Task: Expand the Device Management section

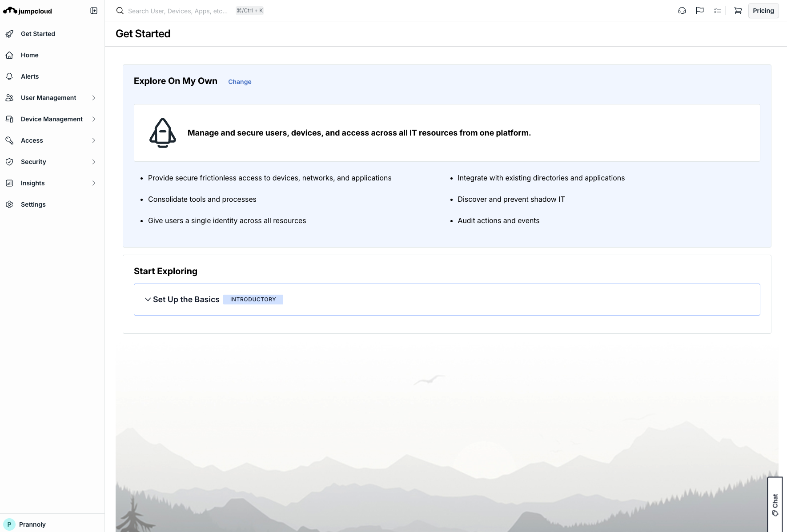Action: pos(94,119)
